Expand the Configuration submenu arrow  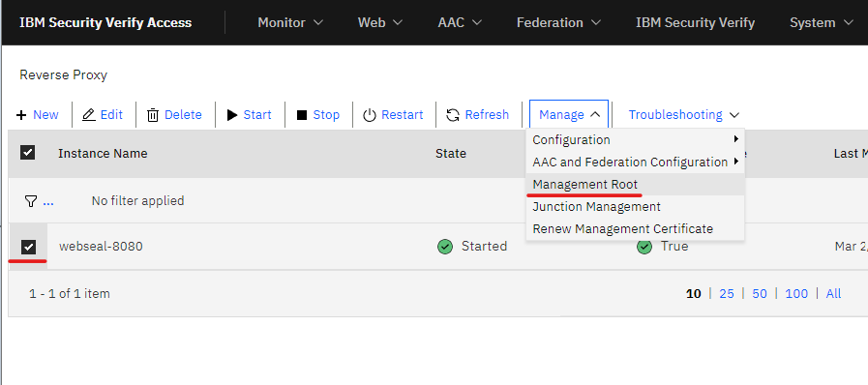735,139
